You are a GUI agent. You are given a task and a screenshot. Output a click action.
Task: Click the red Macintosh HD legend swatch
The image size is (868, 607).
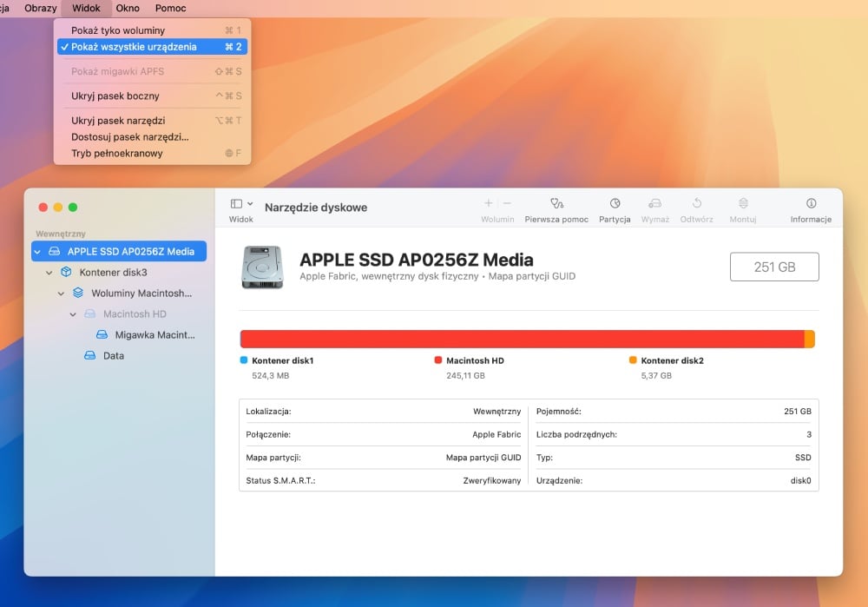(437, 360)
